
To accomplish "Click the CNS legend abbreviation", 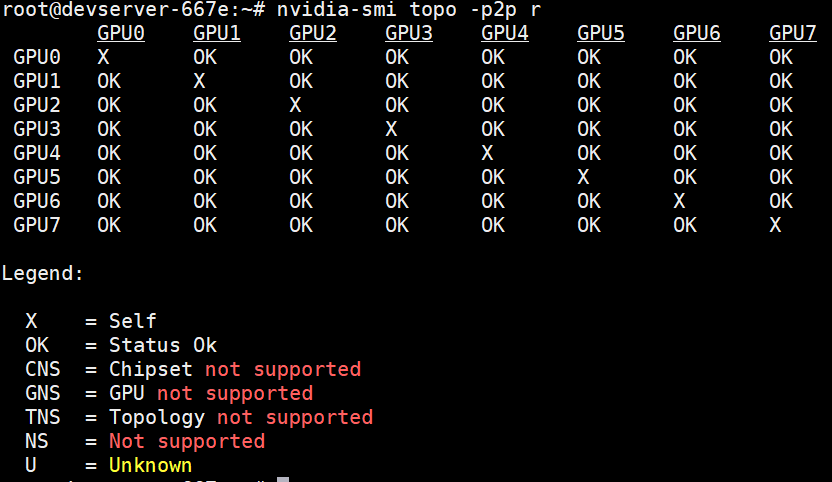I will pyautogui.click(x=44, y=369).
